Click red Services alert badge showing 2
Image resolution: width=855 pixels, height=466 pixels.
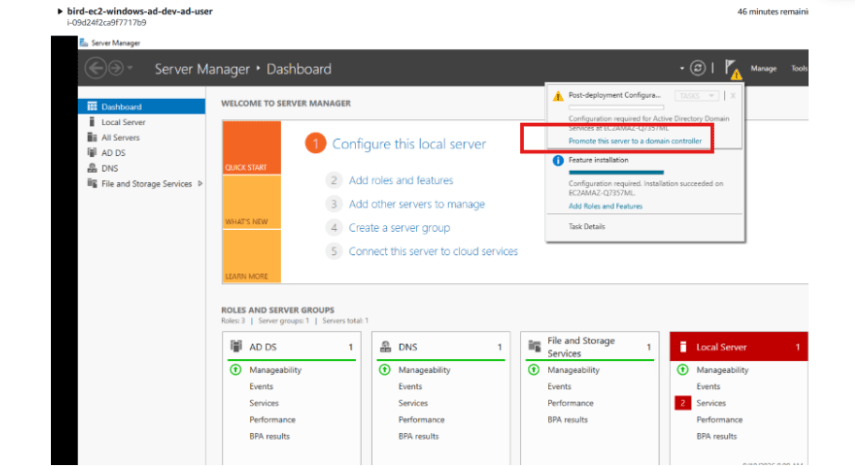pos(683,403)
